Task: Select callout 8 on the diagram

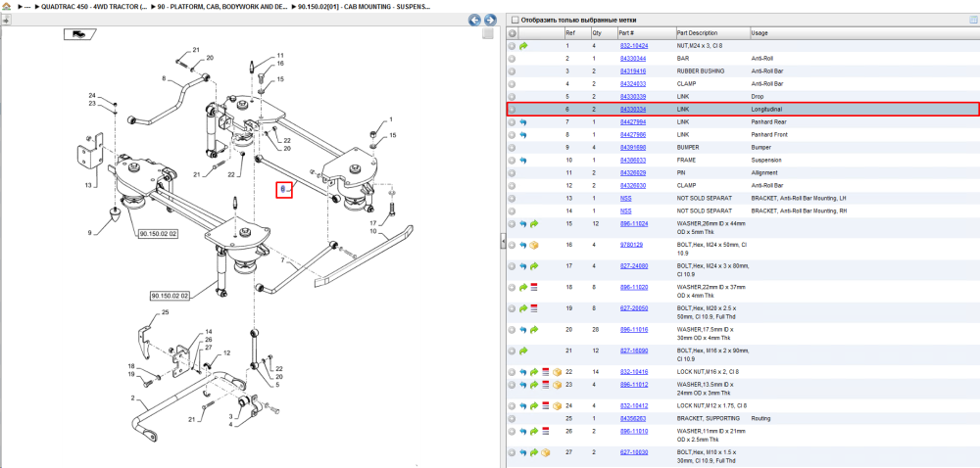Action: (x=163, y=78)
